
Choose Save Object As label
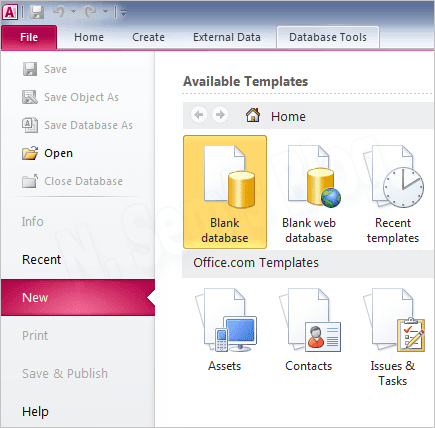click(81, 97)
